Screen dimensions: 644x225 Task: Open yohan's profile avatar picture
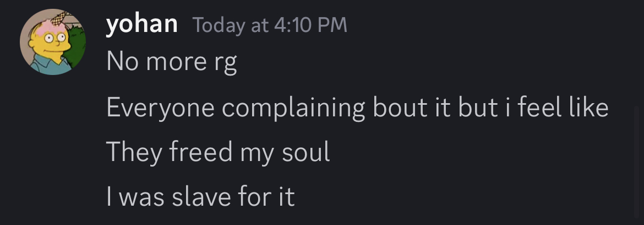tap(53, 42)
